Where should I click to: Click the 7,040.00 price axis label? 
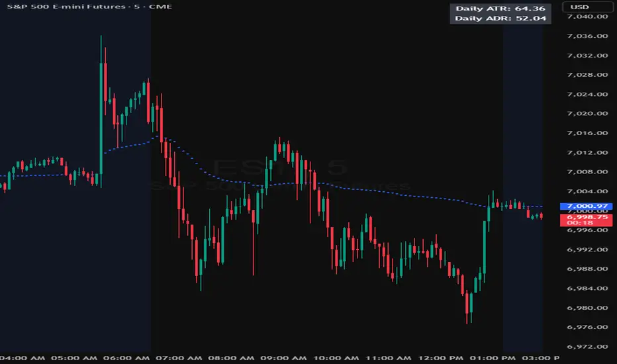point(587,16)
